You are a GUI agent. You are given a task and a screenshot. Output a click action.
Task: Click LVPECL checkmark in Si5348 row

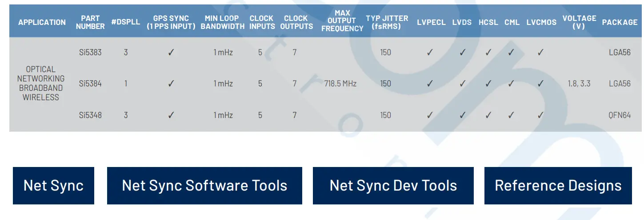click(x=430, y=115)
